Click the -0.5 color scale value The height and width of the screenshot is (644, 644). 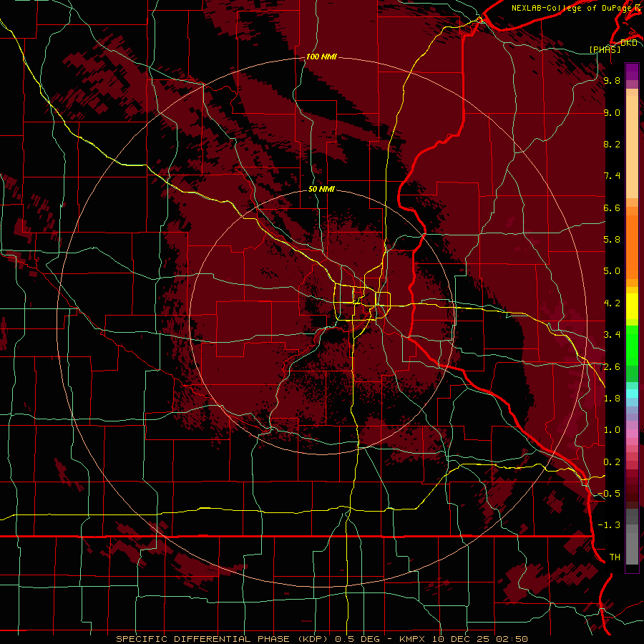tap(609, 494)
